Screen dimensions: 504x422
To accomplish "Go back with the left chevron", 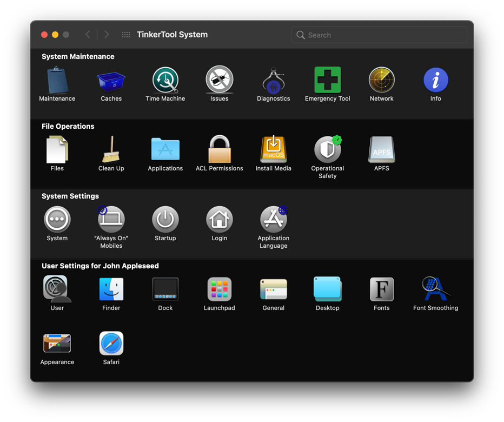I will point(88,35).
